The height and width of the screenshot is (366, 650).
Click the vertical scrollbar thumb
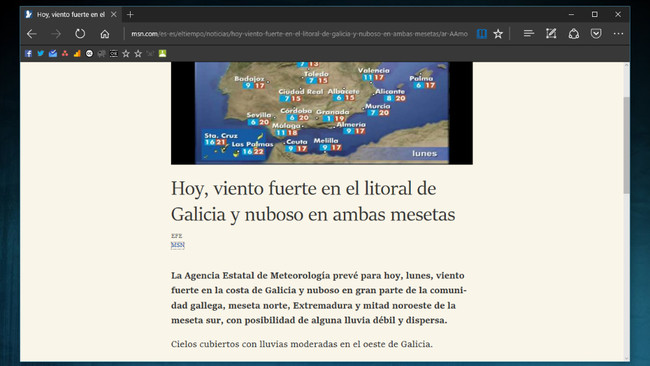[x=626, y=145]
